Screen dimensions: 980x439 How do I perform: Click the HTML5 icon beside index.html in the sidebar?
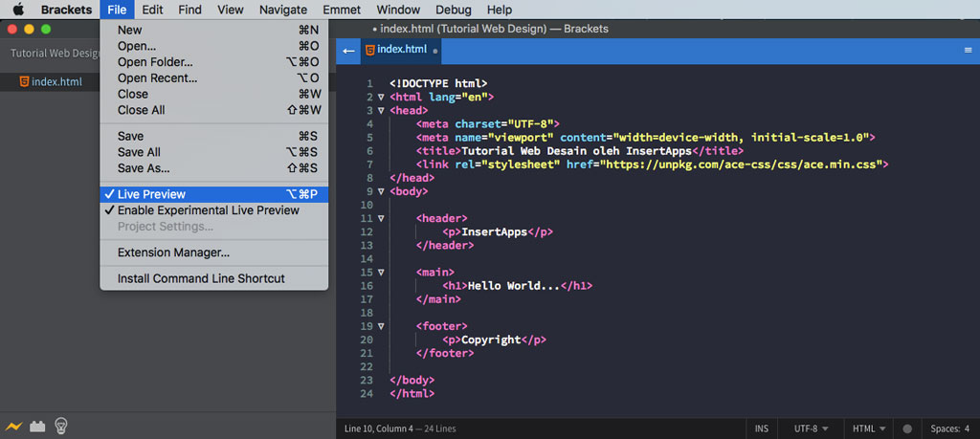point(24,81)
